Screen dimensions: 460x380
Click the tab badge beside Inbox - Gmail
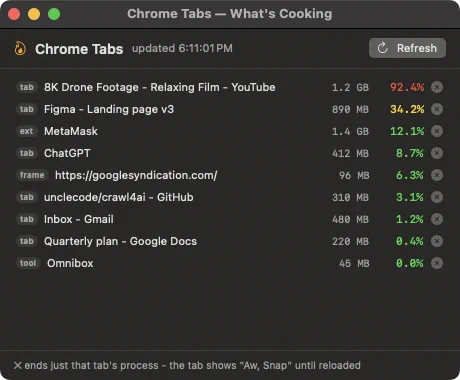tap(27, 219)
